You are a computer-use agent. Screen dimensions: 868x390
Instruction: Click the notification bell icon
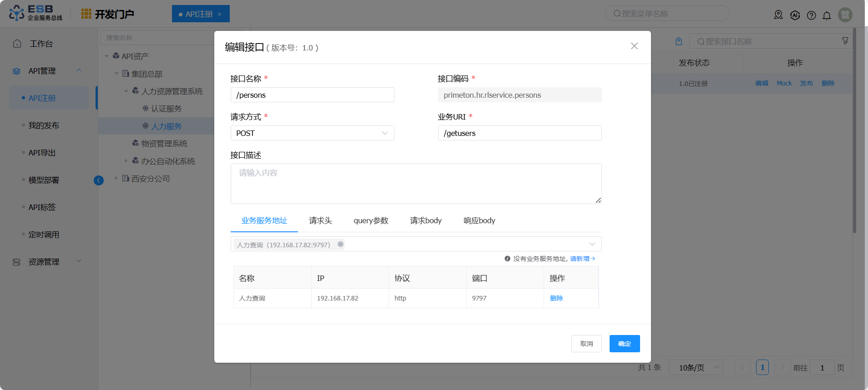(827, 15)
